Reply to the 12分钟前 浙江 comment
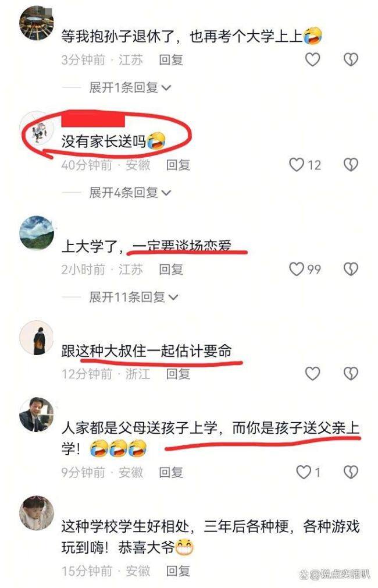 pos(178,374)
